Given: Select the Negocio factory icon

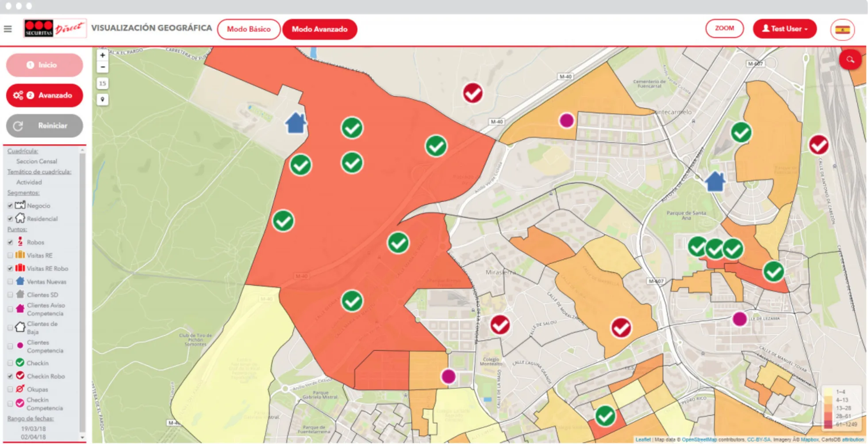Looking at the screenshot, I should 19,205.
